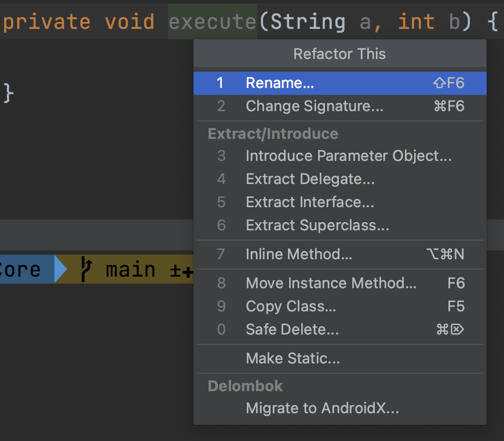Click the void return type keyword
Image resolution: width=504 pixels, height=441 pixels.
130,22
